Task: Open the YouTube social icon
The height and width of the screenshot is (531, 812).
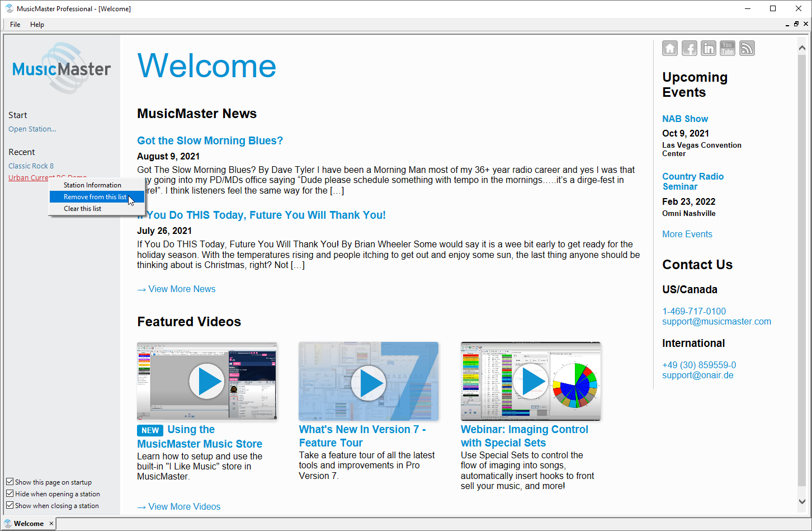Action: coord(728,49)
